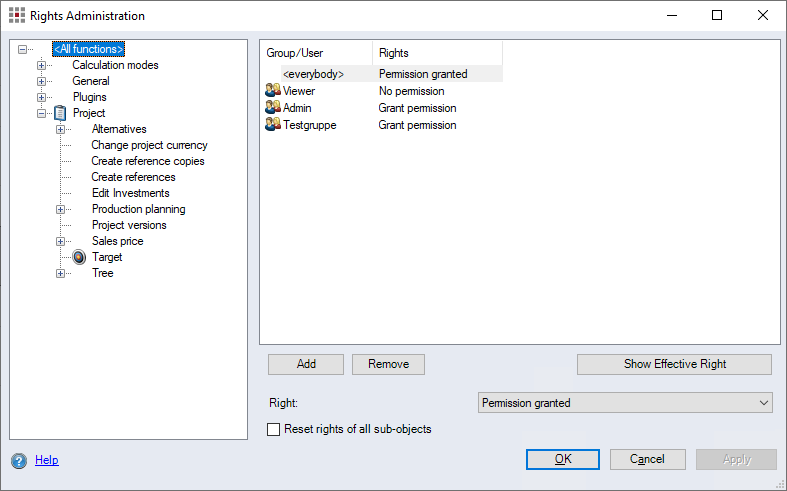This screenshot has height=491, width=787.
Task: Click the Rights Administration title bar icon
Action: [16, 16]
